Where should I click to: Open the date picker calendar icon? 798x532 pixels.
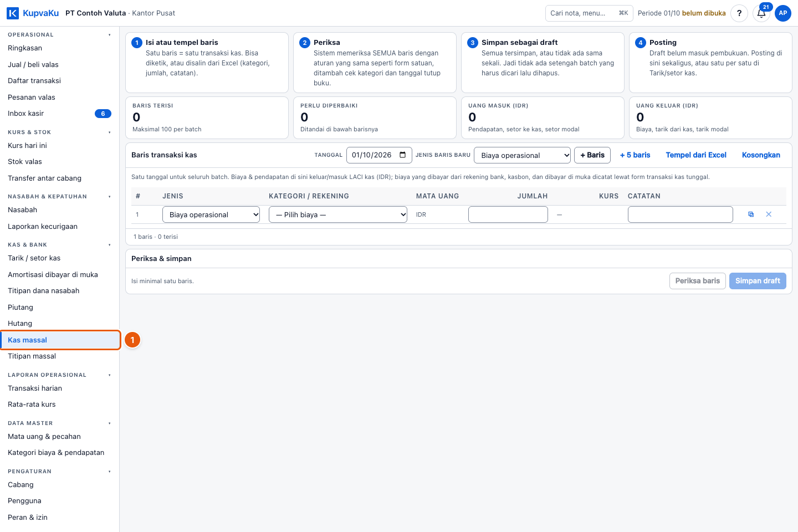403,155
